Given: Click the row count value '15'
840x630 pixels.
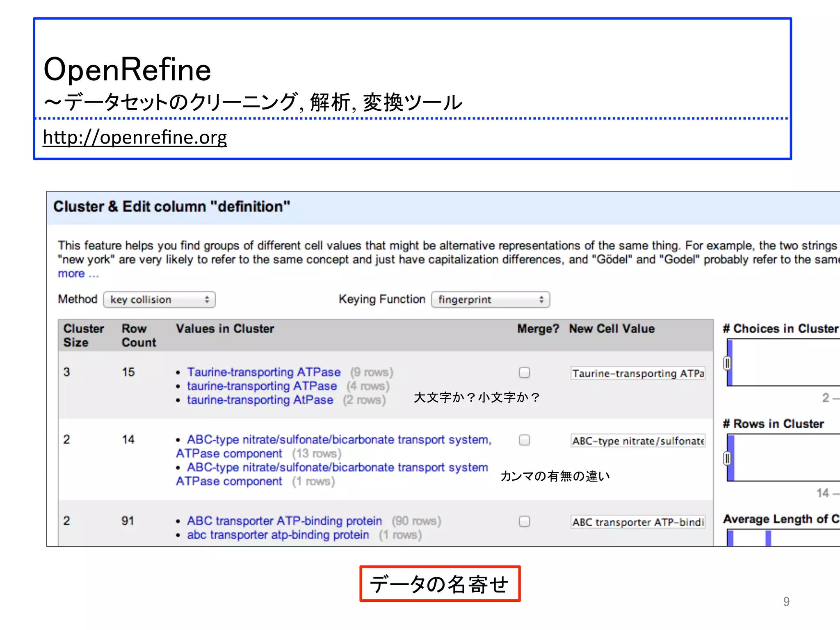Looking at the screenshot, I should coord(128,372).
